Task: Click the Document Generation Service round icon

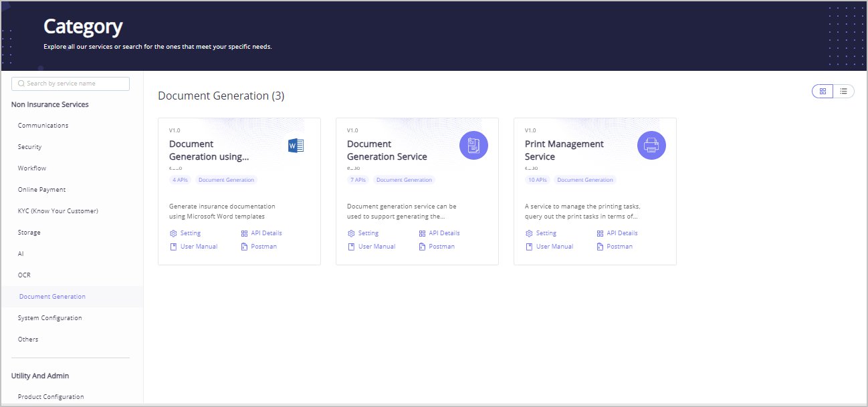Action: [473, 145]
